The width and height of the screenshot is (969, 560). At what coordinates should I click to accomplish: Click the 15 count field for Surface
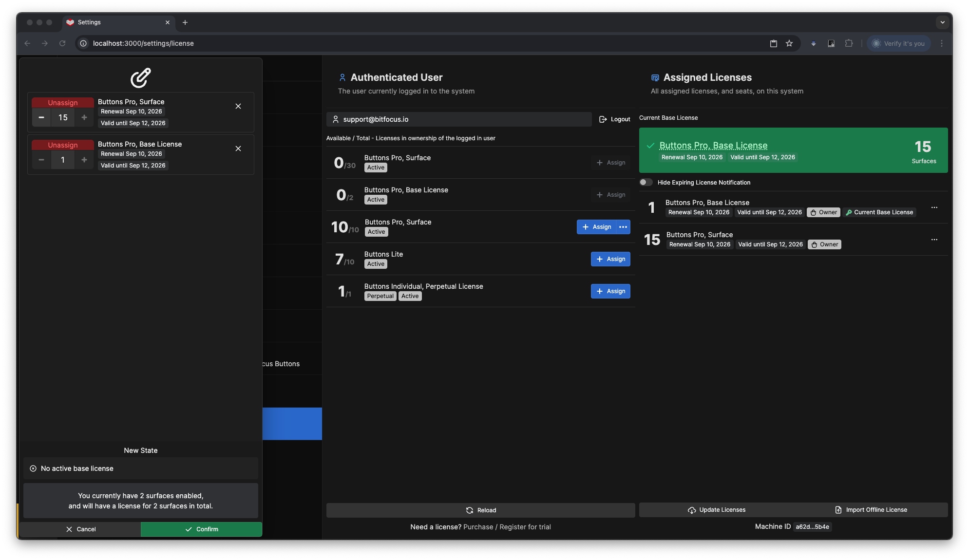pyautogui.click(x=63, y=117)
